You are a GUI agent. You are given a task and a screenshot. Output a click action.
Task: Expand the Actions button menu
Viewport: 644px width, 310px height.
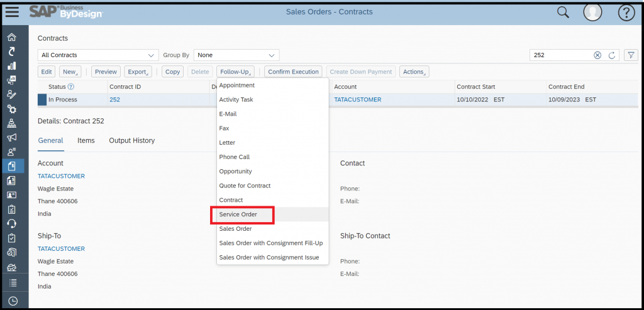414,72
